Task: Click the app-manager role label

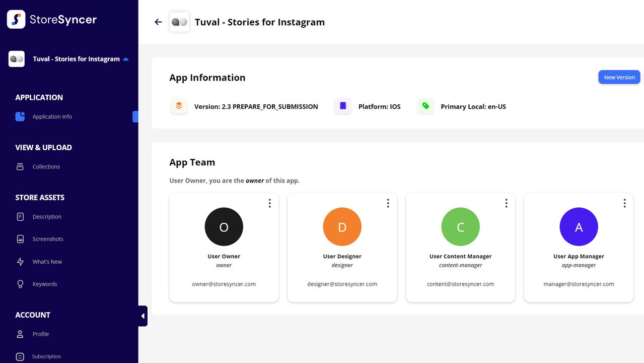Action: coord(579,265)
